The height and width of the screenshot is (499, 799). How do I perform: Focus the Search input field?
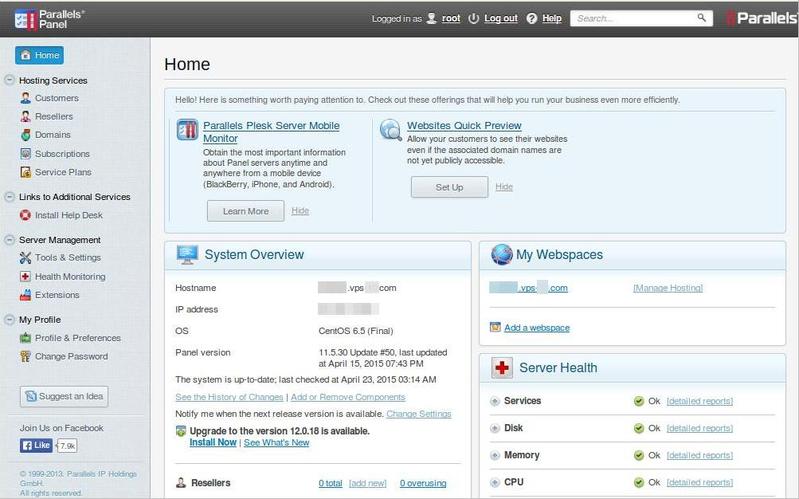635,18
